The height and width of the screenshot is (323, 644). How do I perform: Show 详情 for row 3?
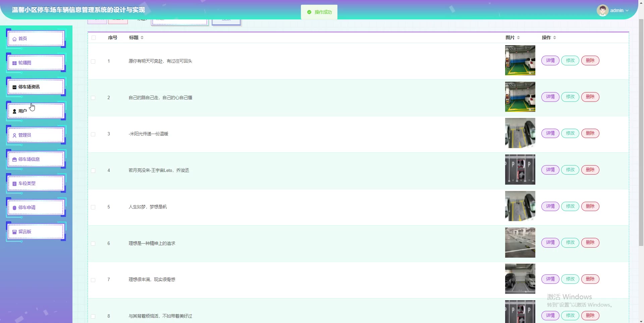pyautogui.click(x=550, y=133)
